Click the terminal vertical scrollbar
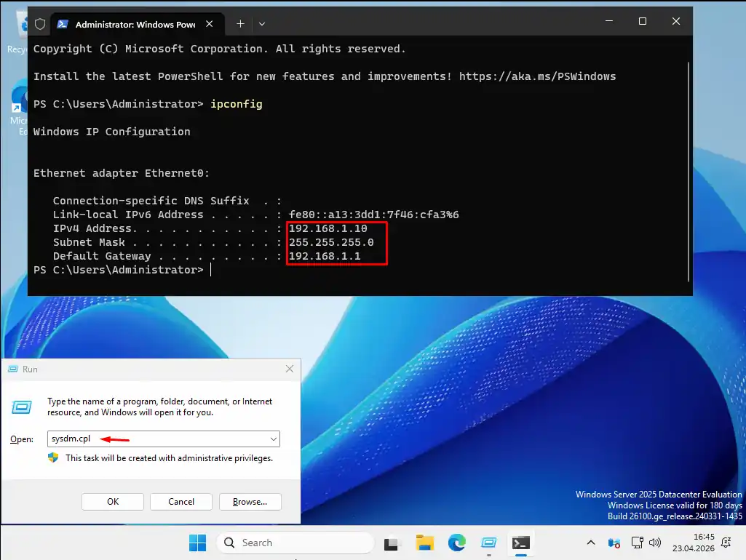This screenshot has width=746, height=560. [689, 171]
